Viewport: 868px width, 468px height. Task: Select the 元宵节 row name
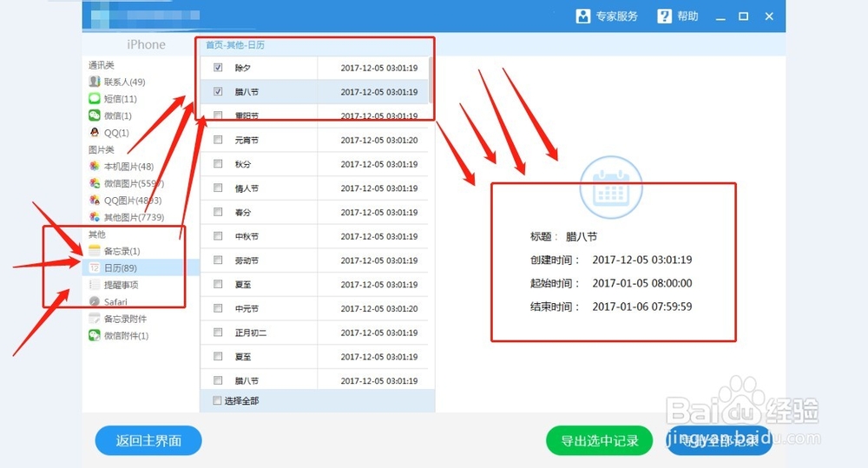[x=247, y=140]
